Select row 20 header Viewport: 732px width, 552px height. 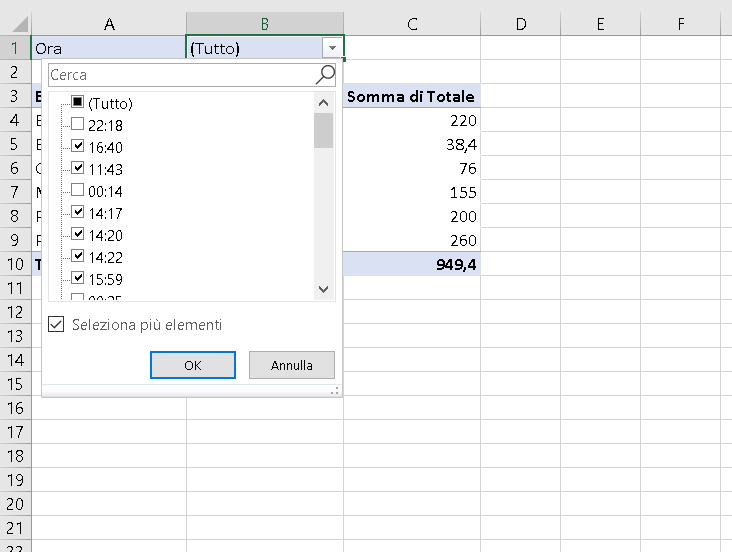coord(15,504)
